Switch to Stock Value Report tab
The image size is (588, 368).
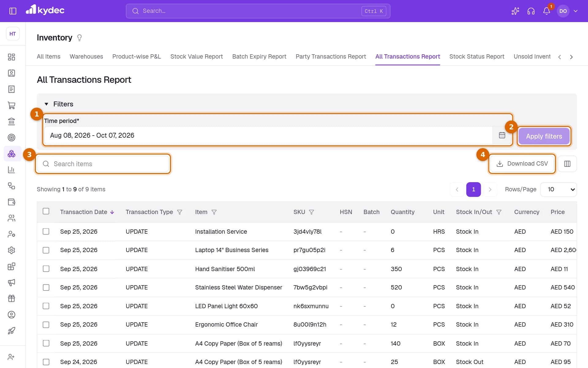click(x=197, y=57)
